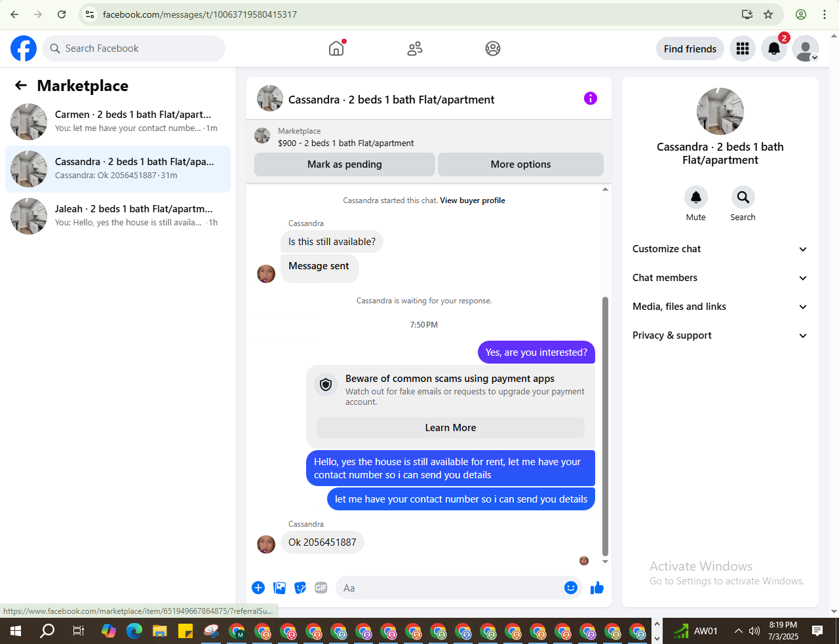Expand Chat members section
839x644 pixels.
[720, 278]
